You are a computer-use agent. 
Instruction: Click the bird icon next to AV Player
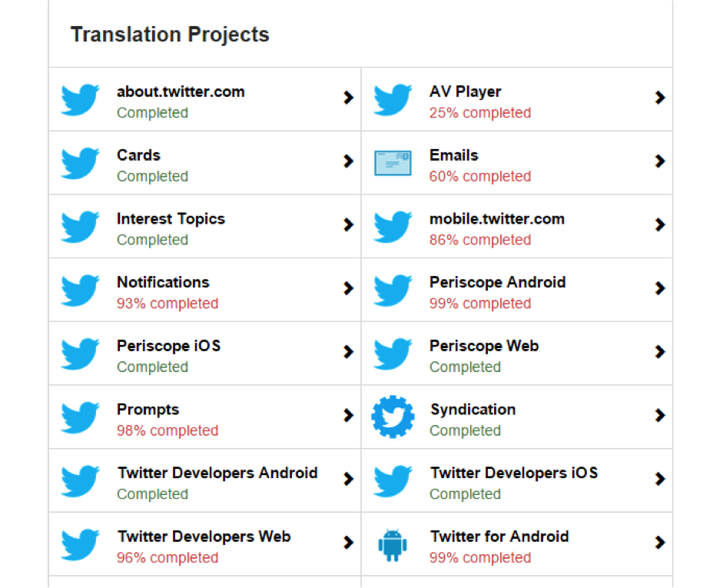(x=393, y=99)
